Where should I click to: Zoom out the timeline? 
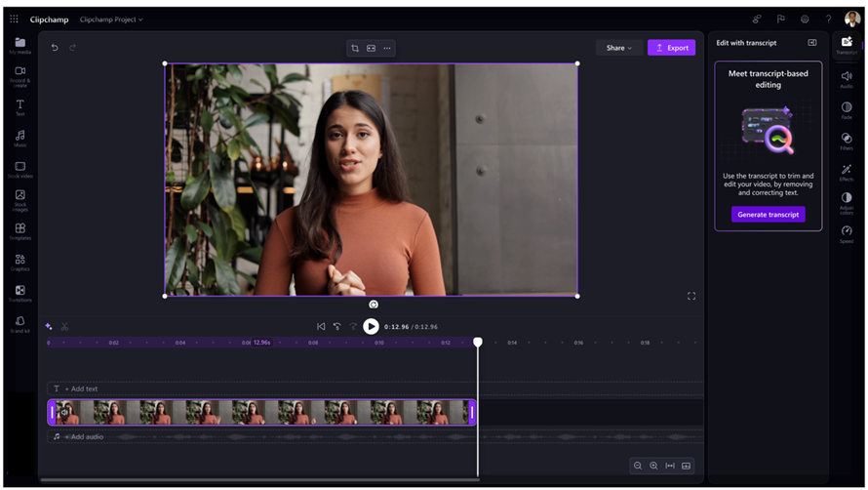[x=638, y=466]
